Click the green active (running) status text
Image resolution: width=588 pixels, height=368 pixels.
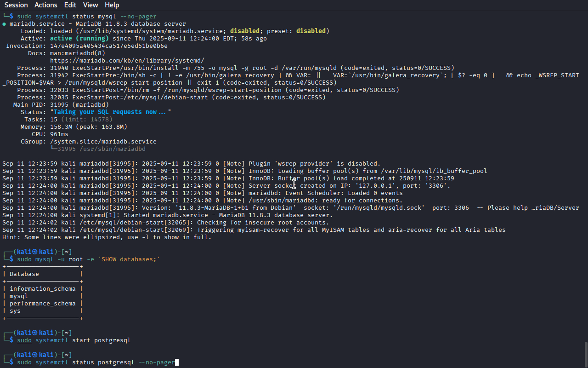coord(79,39)
